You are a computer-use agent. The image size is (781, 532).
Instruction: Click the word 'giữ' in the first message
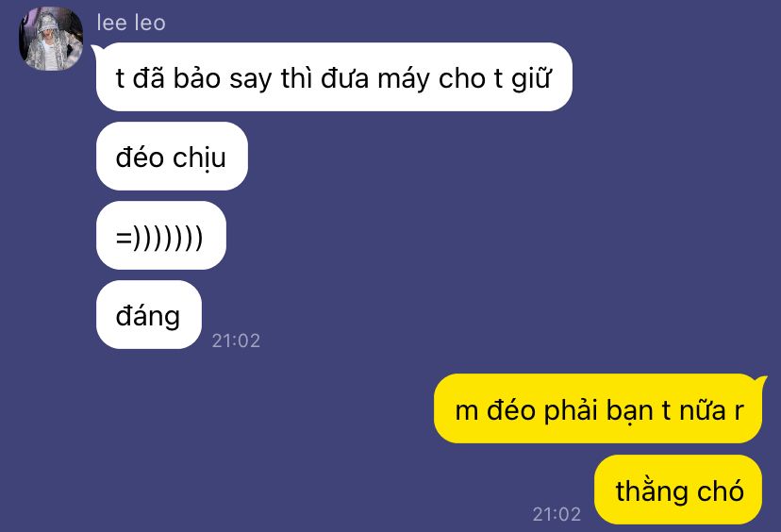[x=531, y=78]
